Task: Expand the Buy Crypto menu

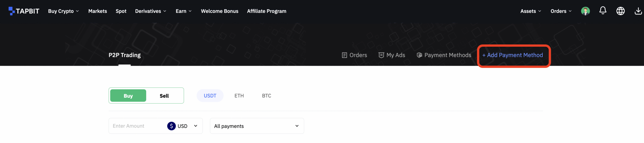Action: [x=63, y=11]
